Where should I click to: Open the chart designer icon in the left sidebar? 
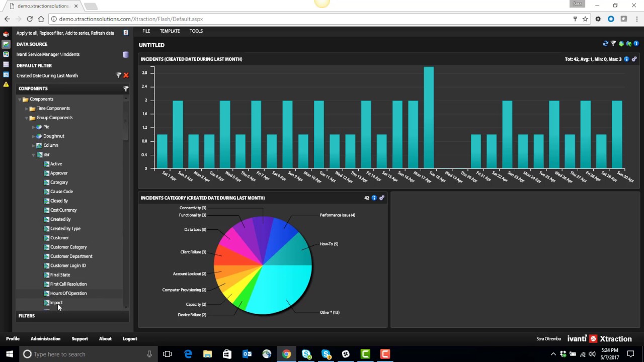[x=6, y=44]
